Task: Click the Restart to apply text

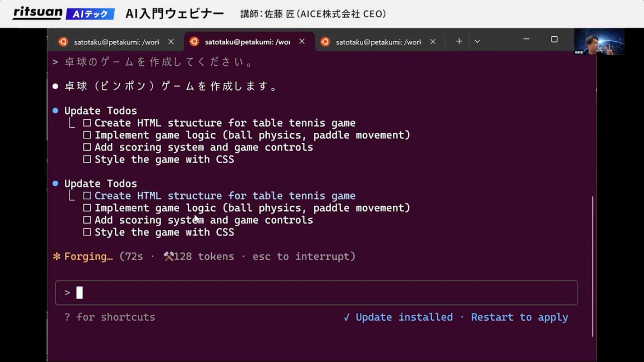Action: (519, 317)
